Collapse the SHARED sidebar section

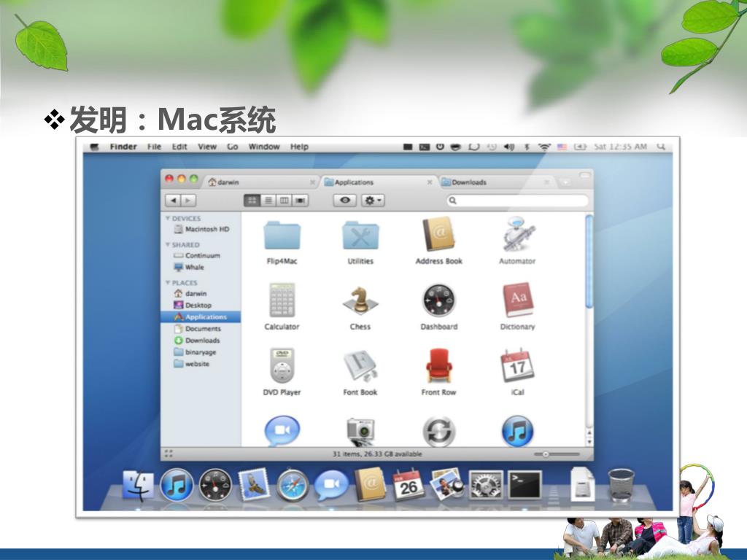point(168,244)
